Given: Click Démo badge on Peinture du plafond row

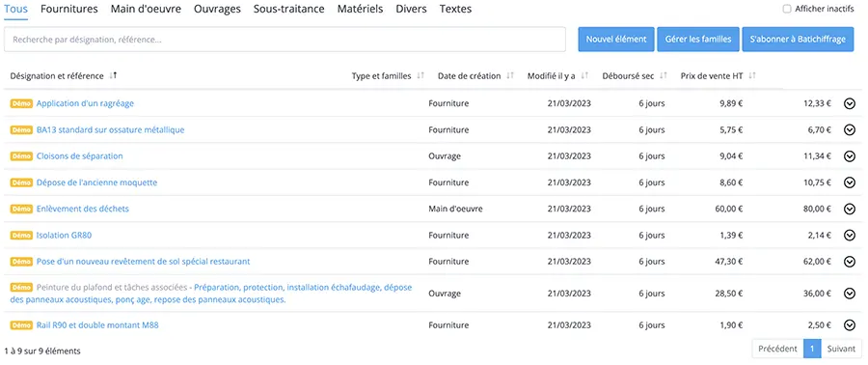Looking at the screenshot, I should [x=21, y=288].
